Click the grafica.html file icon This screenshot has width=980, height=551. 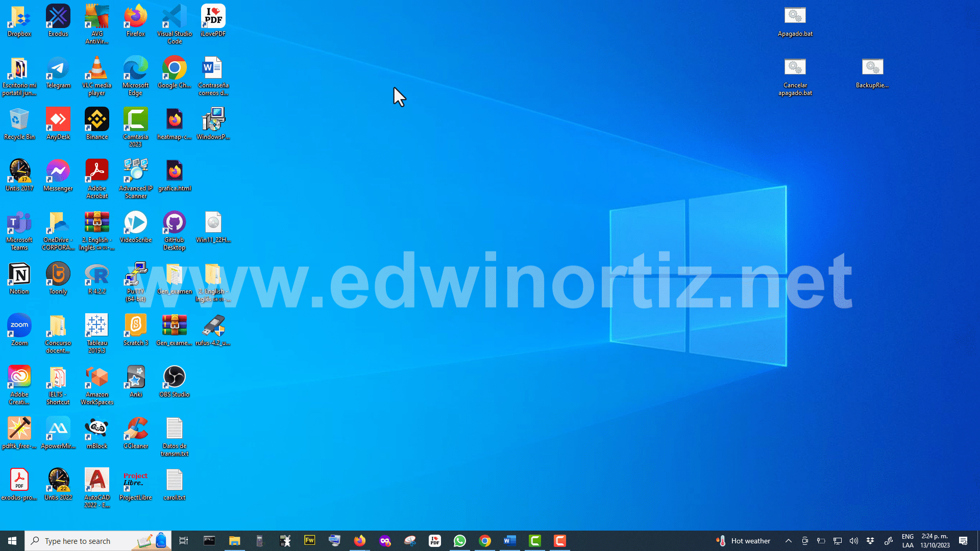[175, 176]
